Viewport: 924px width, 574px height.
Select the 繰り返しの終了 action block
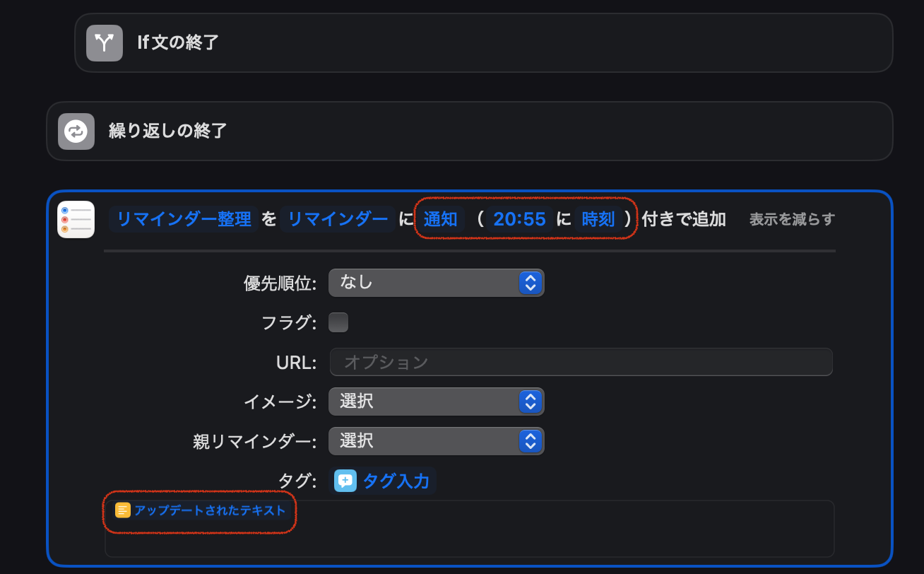(494, 131)
